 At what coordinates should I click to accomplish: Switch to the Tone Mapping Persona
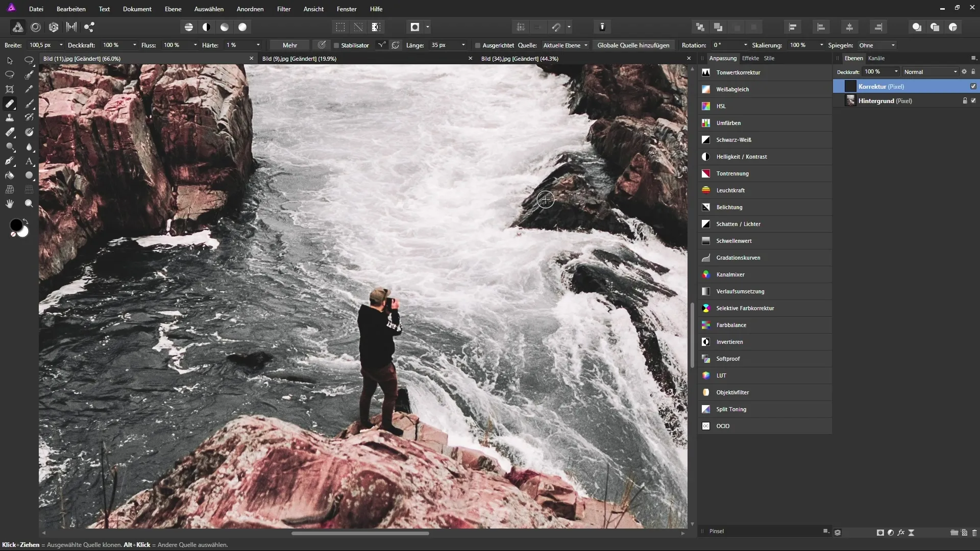pyautogui.click(x=71, y=27)
